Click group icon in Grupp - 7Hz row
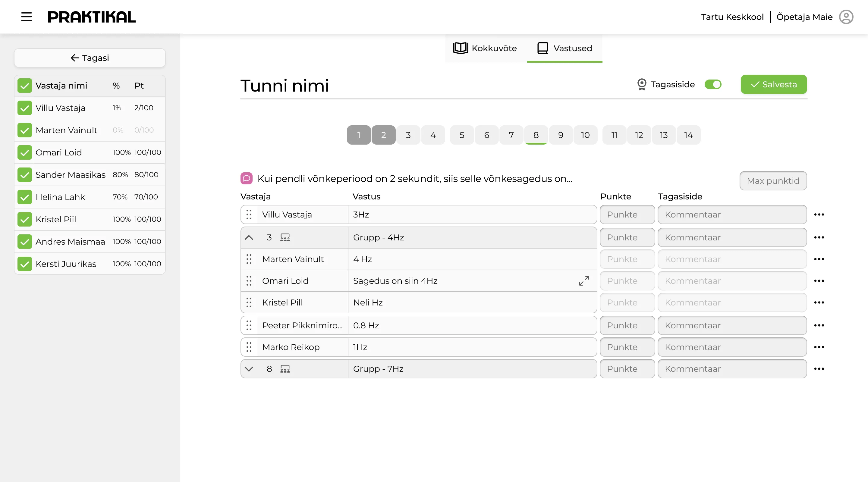This screenshot has height=482, width=868. (x=285, y=369)
